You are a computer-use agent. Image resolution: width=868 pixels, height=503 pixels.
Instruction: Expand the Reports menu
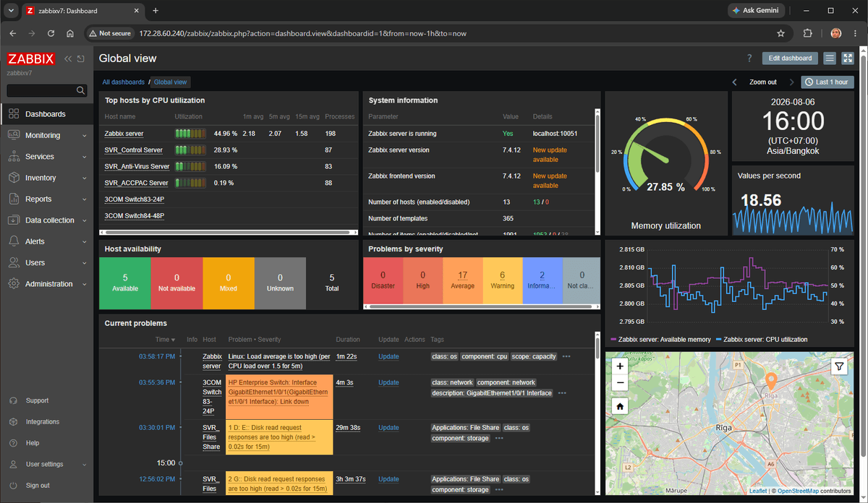coord(46,199)
